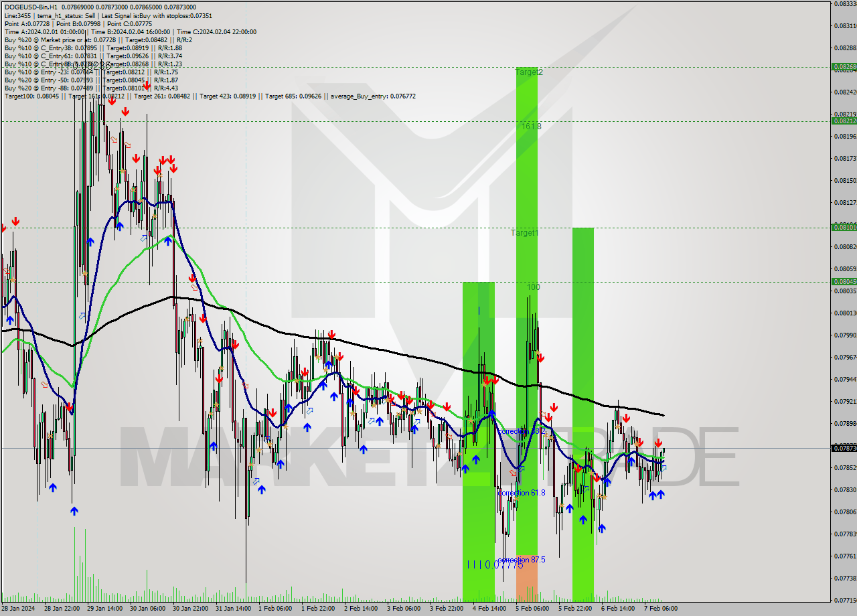This screenshot has height=616, width=857.
Task: Click the '4 Feb 14:00' time axis label
Action: point(489,609)
